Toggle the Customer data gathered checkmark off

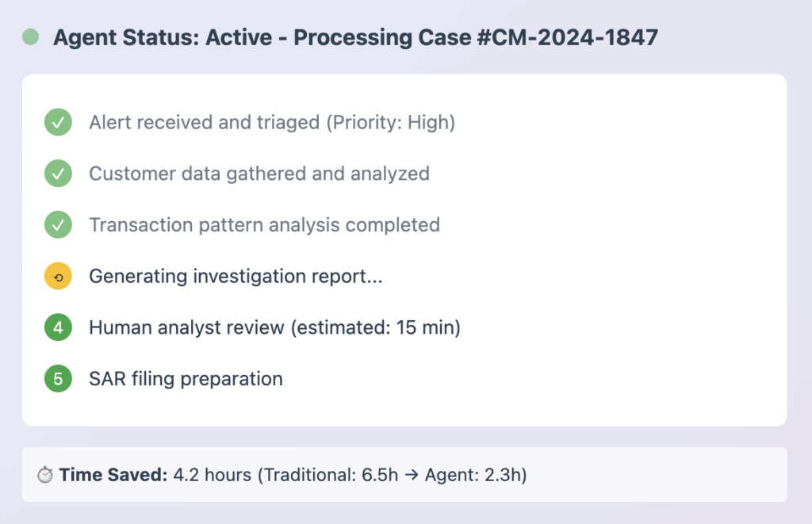[x=57, y=174]
